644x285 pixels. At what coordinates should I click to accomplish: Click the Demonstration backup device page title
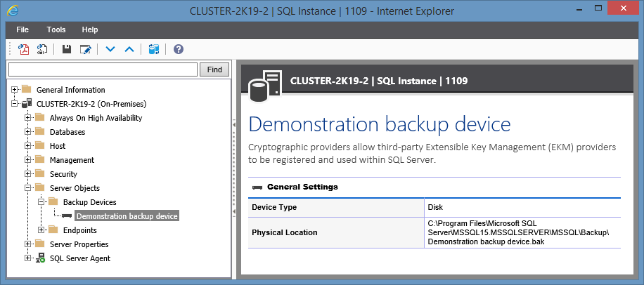click(x=380, y=124)
